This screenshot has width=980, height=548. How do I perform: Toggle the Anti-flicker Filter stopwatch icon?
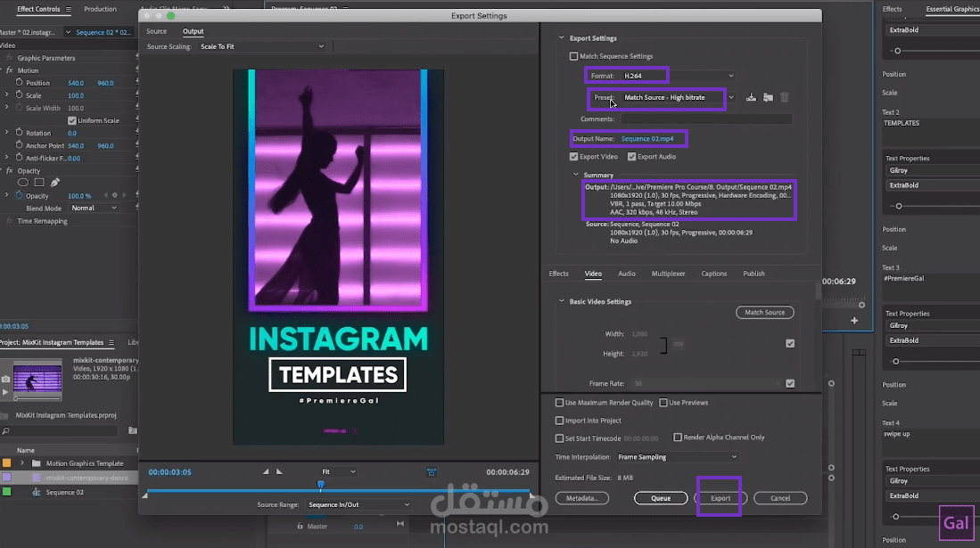20,158
